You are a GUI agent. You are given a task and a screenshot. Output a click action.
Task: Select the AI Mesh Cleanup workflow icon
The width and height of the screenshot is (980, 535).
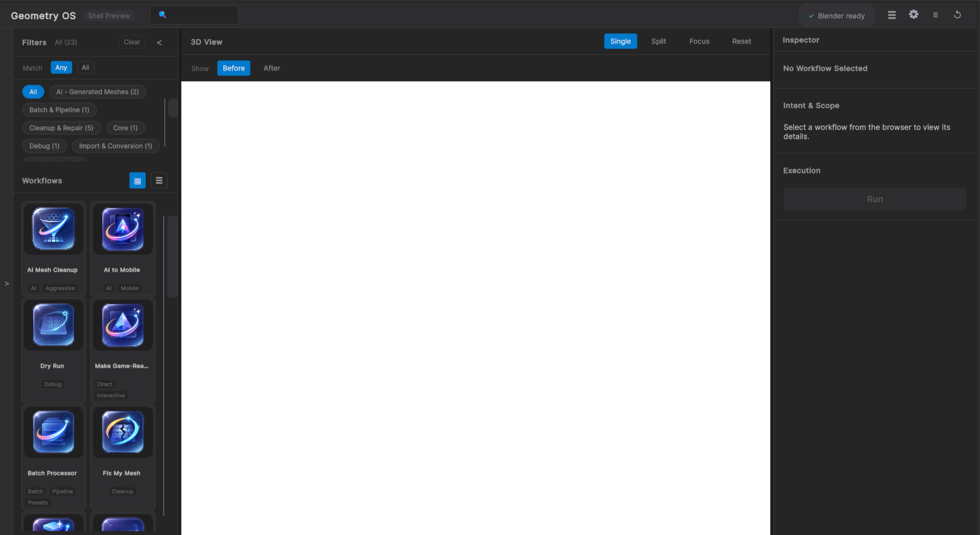tap(53, 229)
